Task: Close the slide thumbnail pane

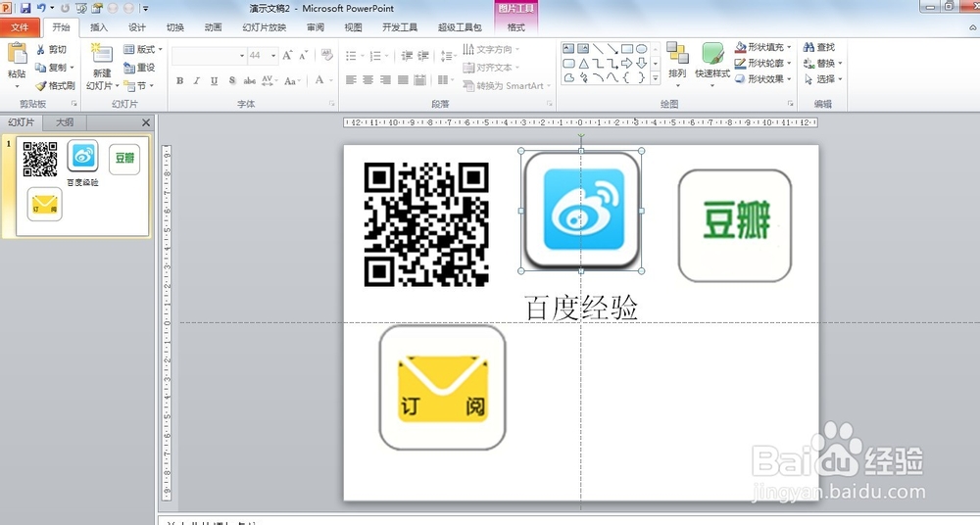Action: tap(146, 122)
